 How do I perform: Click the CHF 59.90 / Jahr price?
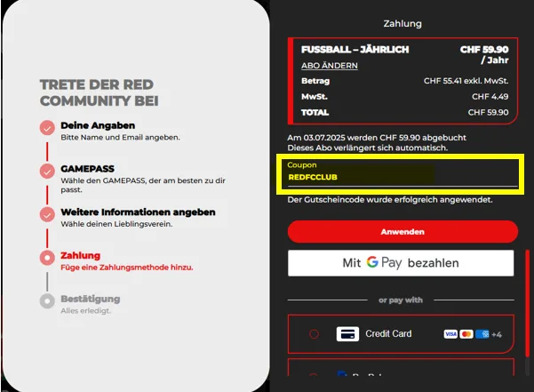pyautogui.click(x=484, y=54)
